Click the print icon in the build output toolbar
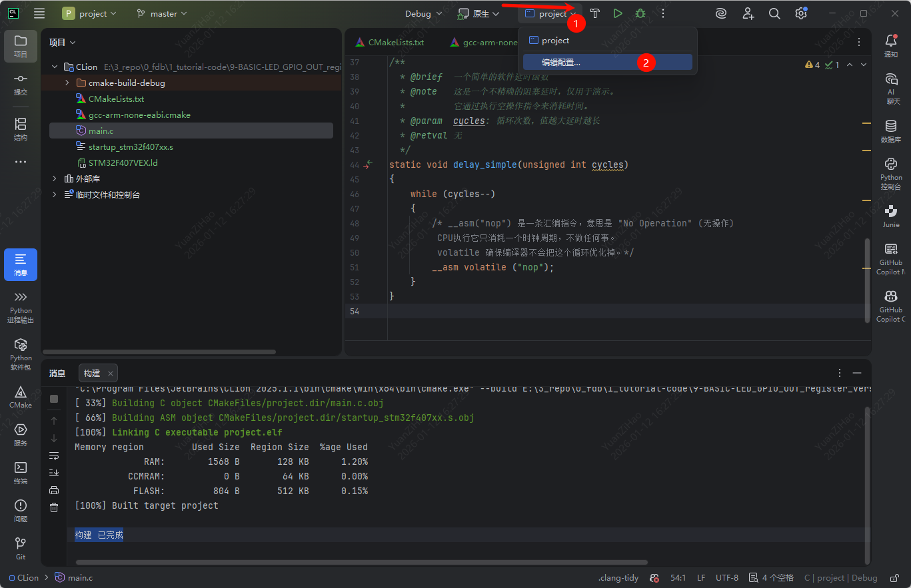The width and height of the screenshot is (911, 588). [x=54, y=490]
